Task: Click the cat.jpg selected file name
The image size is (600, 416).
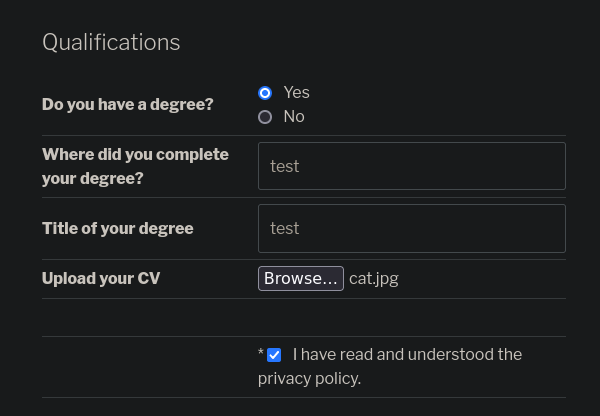Action: tap(374, 279)
